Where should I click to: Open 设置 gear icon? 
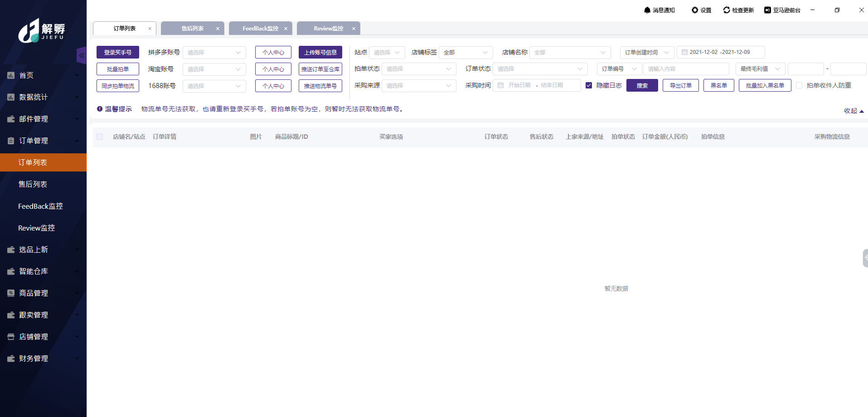pyautogui.click(x=695, y=10)
